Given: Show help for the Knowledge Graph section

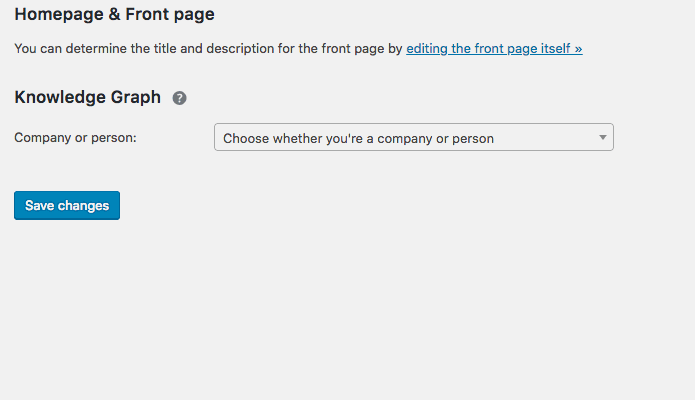Looking at the screenshot, I should coord(179,98).
